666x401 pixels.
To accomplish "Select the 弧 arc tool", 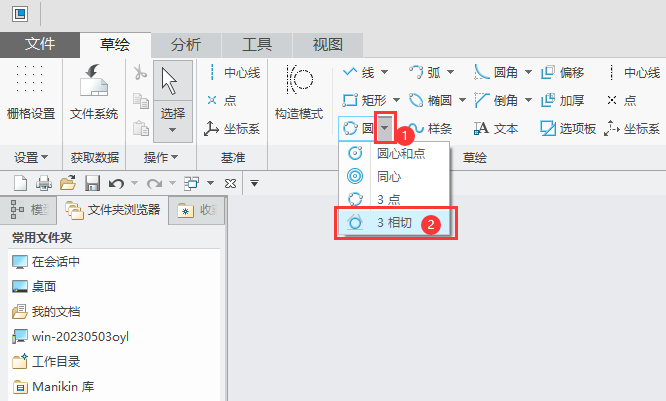I will [425, 72].
